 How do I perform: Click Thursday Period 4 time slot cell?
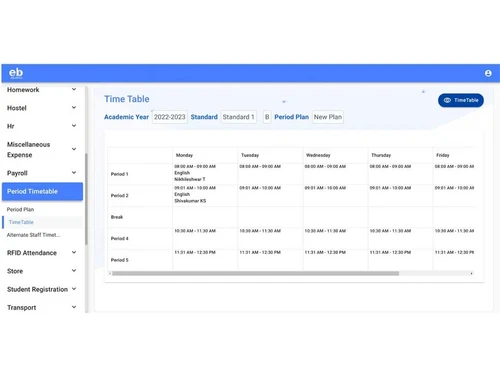[400, 238]
